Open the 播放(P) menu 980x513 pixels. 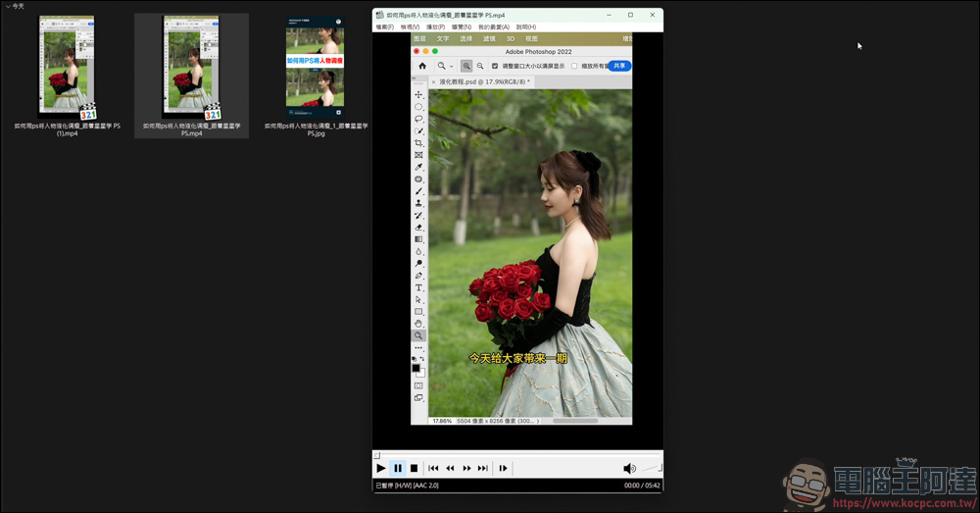(x=435, y=27)
